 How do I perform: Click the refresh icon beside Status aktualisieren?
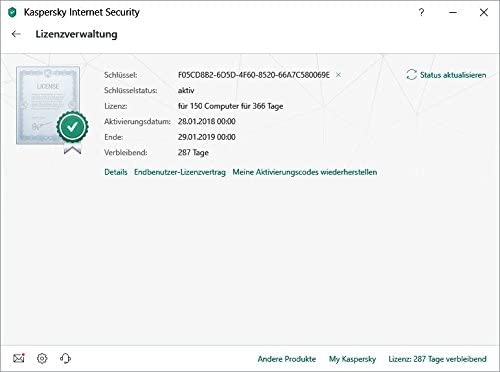coord(411,75)
